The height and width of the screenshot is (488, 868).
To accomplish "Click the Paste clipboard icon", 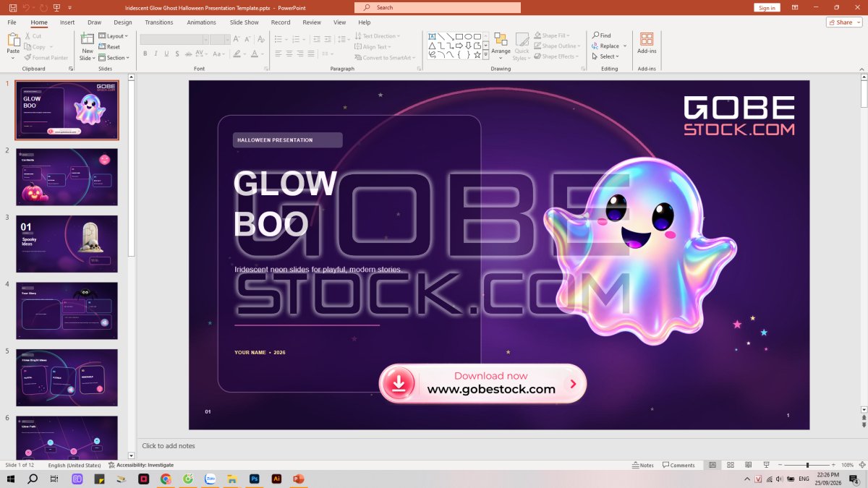I will point(13,40).
